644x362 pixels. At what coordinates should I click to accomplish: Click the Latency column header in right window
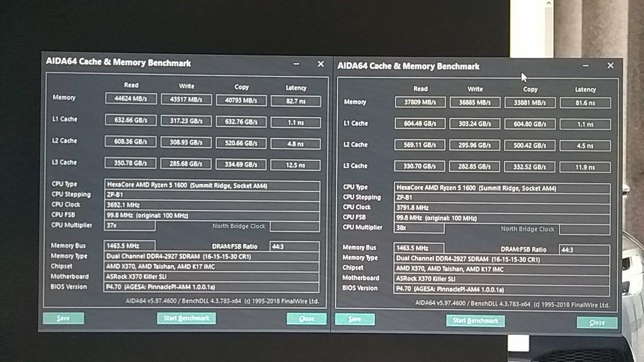[585, 89]
